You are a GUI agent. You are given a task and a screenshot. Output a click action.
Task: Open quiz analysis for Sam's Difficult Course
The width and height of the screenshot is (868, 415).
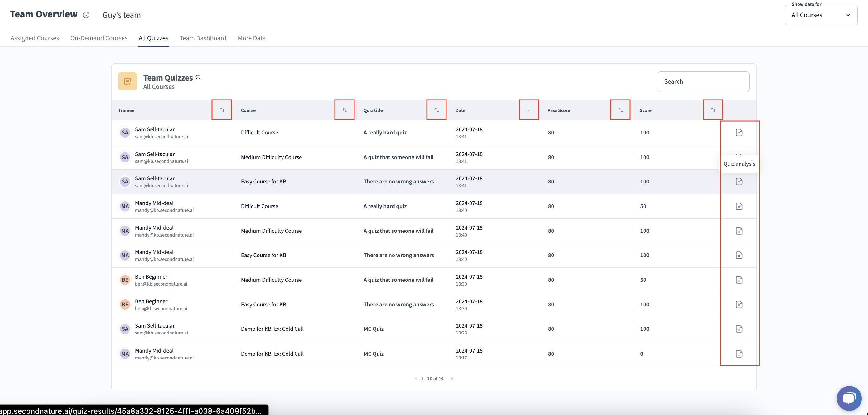pos(739,133)
